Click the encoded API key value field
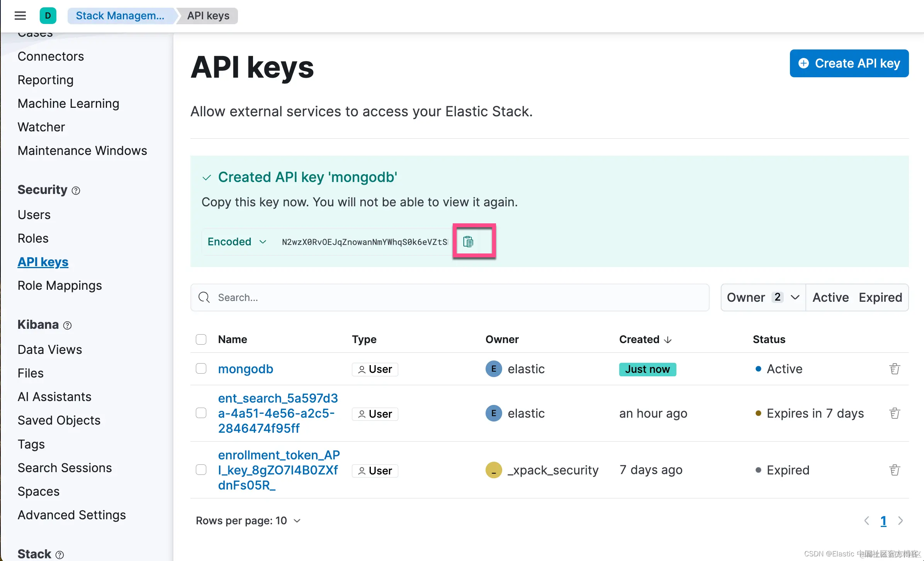Viewport: 924px width, 561px height. coord(365,242)
